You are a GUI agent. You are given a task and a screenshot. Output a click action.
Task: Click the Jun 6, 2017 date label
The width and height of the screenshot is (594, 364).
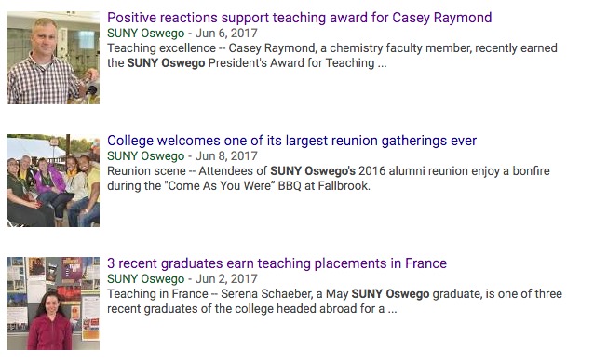click(x=226, y=34)
